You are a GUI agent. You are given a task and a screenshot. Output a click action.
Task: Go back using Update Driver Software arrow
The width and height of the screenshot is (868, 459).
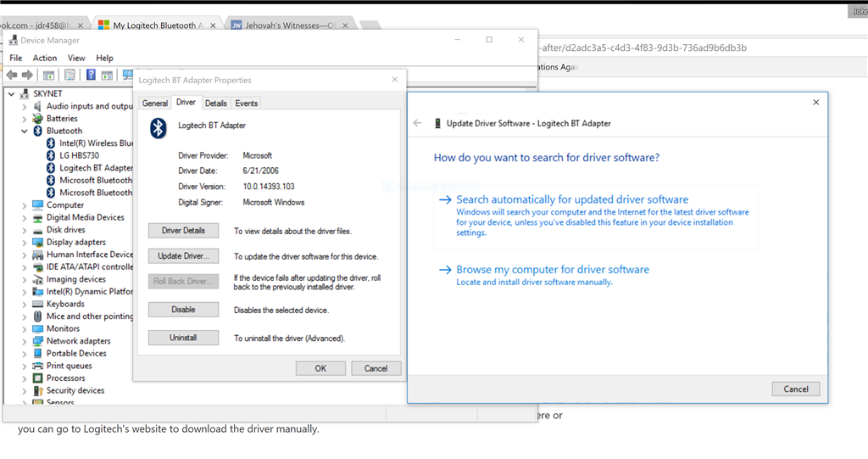(417, 123)
